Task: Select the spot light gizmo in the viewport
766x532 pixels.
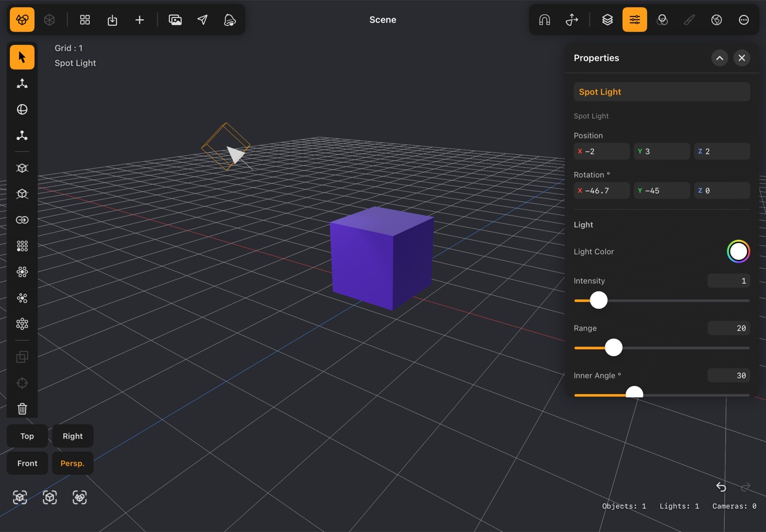Action: (x=227, y=147)
